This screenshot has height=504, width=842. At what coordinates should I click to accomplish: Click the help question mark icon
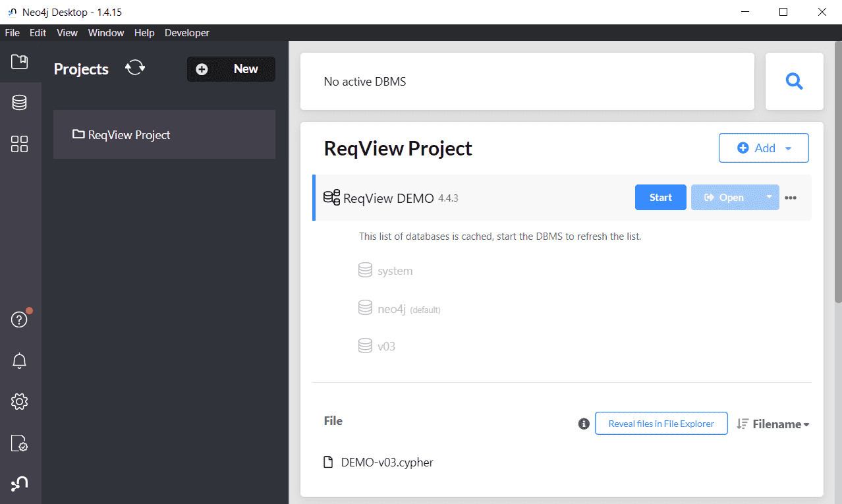[20, 320]
